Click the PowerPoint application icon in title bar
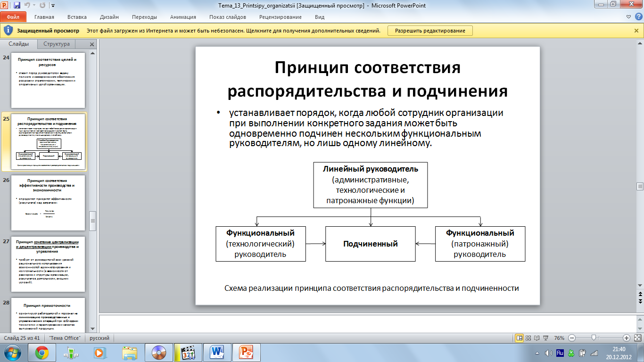The height and width of the screenshot is (362, 644). [5, 5]
